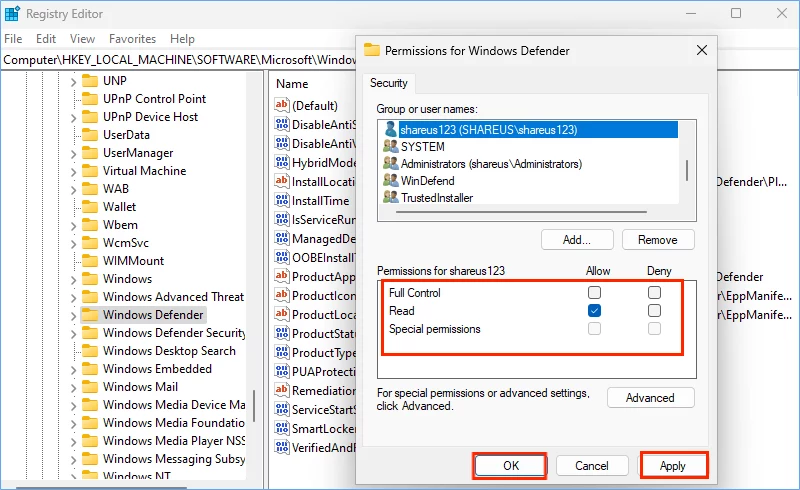Check Deny for Full Control
The image size is (800, 490).
[x=655, y=292]
